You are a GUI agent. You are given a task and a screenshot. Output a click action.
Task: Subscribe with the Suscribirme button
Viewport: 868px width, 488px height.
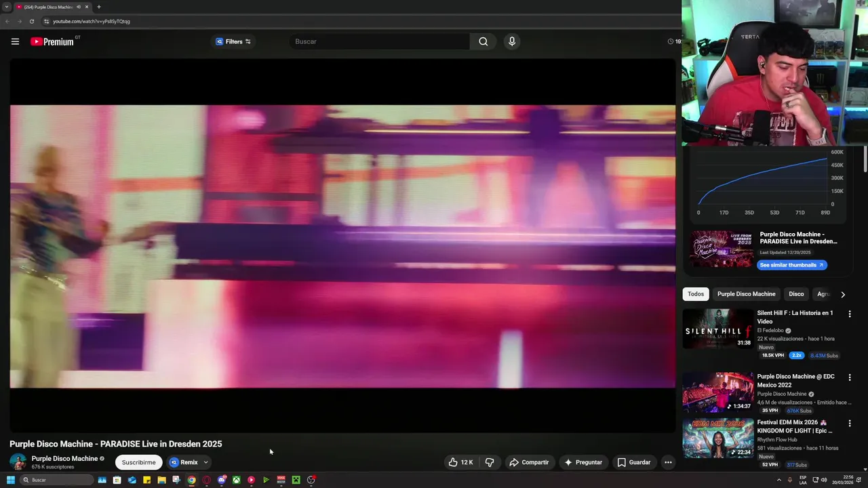tap(139, 462)
